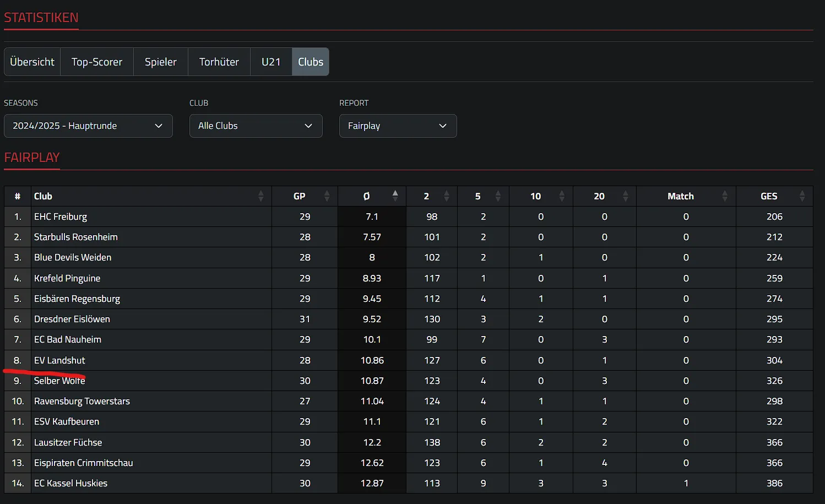
Task: Sort by GP column arrows
Action: point(327,196)
